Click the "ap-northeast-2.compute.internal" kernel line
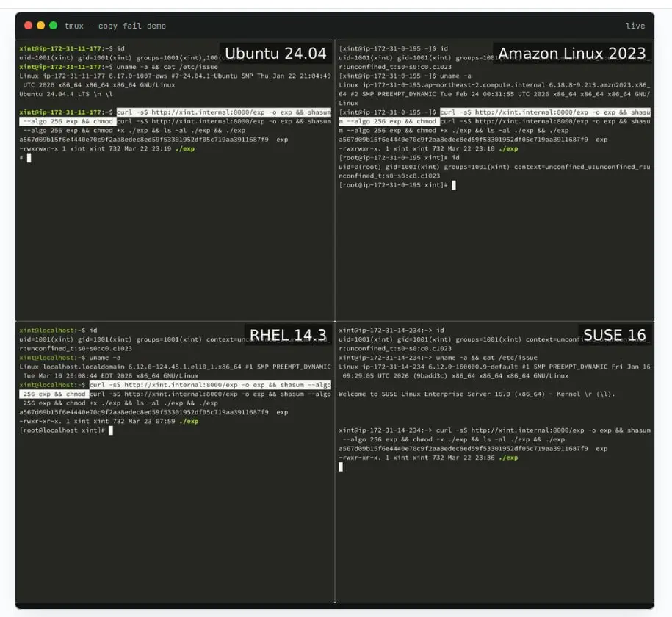Image resolution: width=672 pixels, height=617 pixels. coord(494,85)
